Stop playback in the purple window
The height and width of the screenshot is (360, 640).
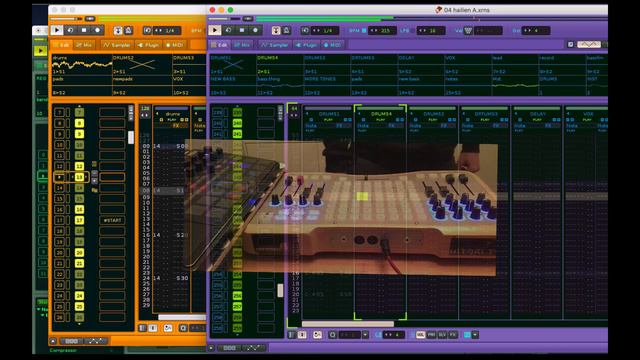tap(242, 30)
